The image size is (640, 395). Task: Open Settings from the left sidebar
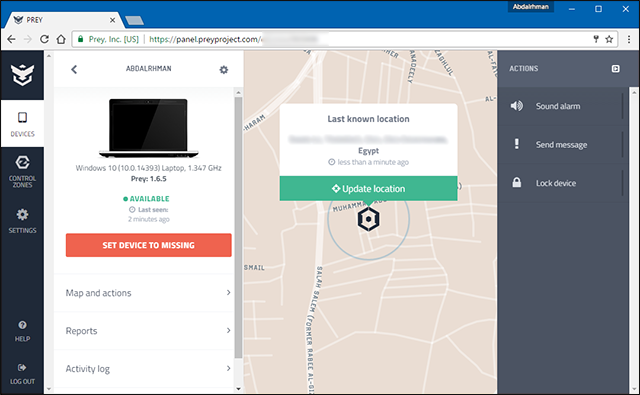pyautogui.click(x=22, y=221)
